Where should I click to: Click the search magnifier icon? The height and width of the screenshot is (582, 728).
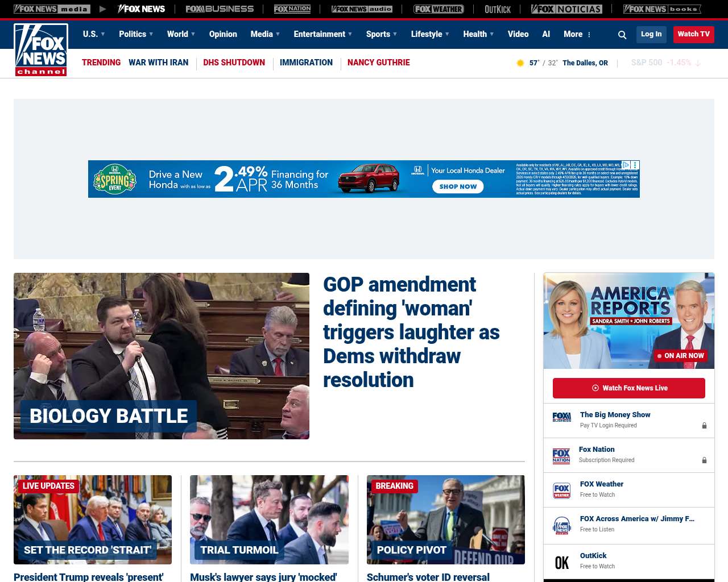(622, 35)
